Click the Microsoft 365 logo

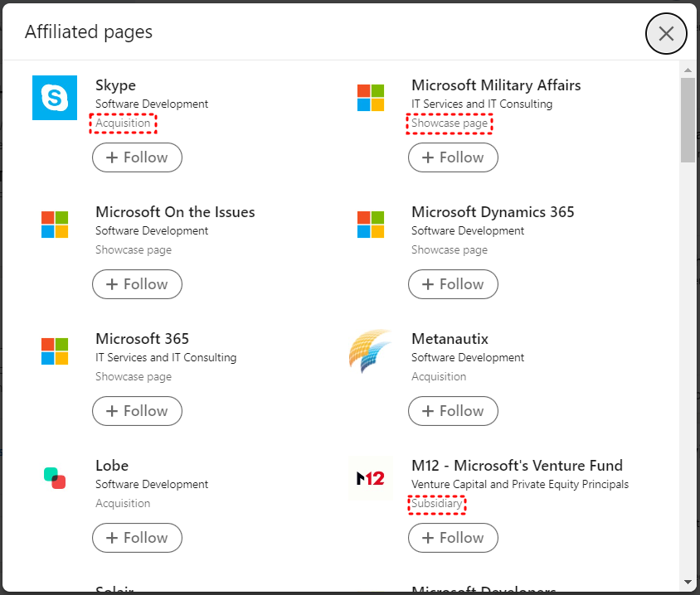[55, 351]
